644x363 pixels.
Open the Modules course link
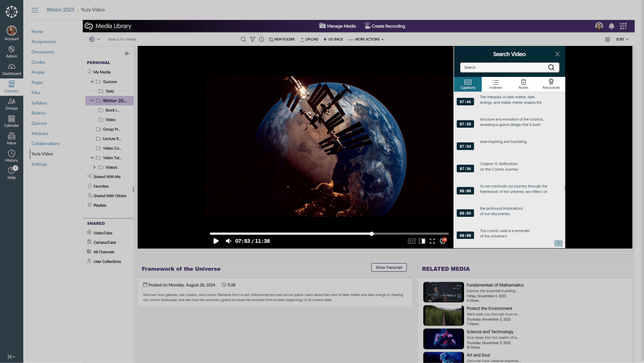40,134
